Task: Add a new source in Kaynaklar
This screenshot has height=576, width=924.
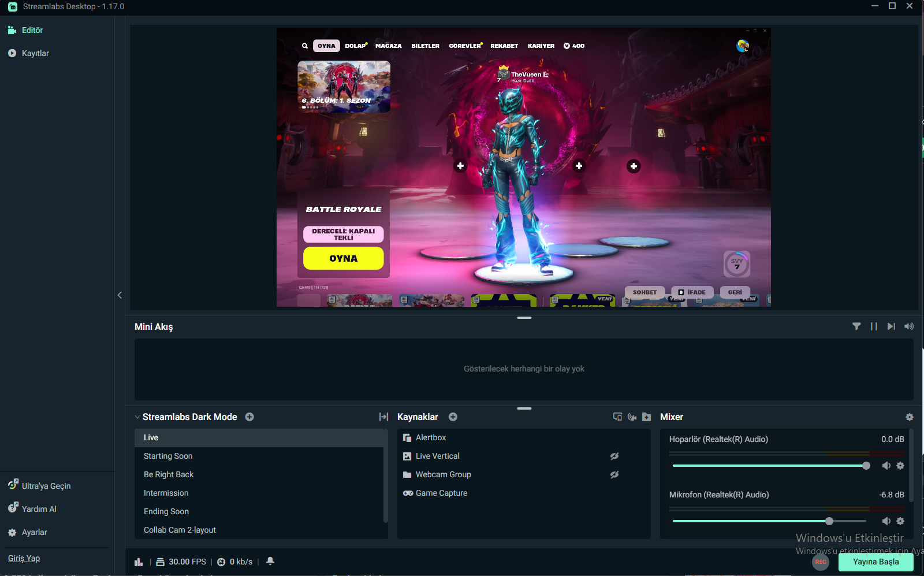Action: click(453, 417)
